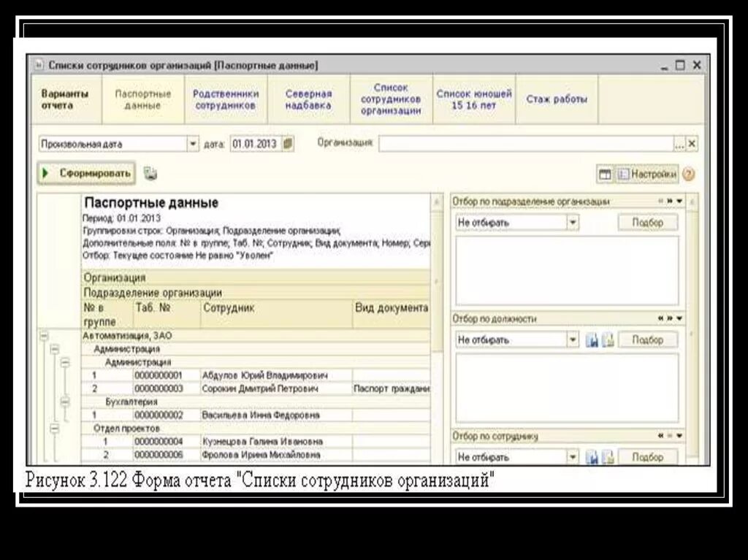Collapse the first-level Администрация group node

tap(54, 350)
